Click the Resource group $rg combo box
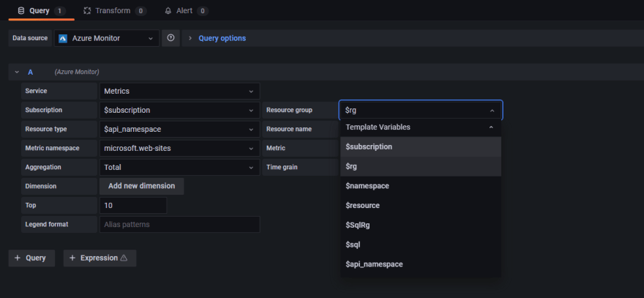The image size is (644, 298). [x=421, y=110]
